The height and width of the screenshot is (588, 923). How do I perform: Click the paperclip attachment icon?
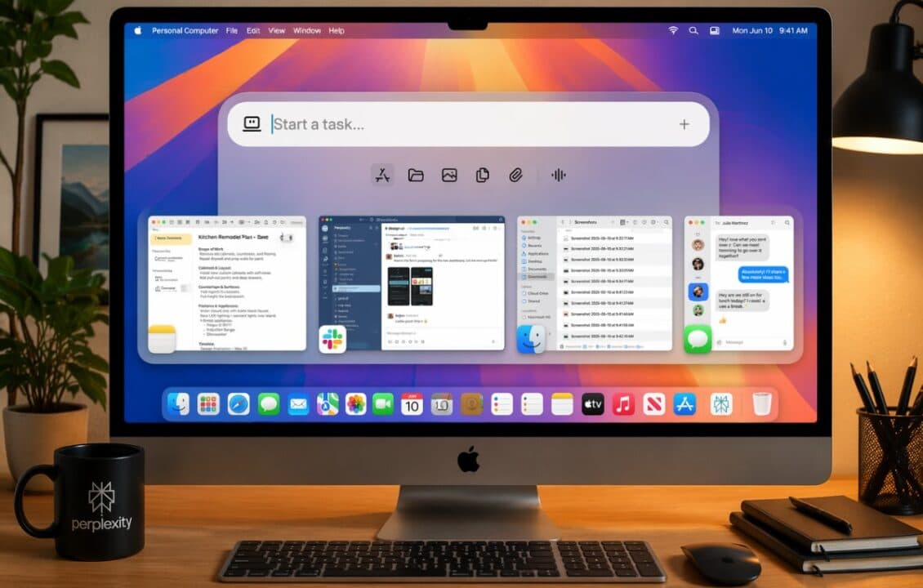pyautogui.click(x=514, y=174)
